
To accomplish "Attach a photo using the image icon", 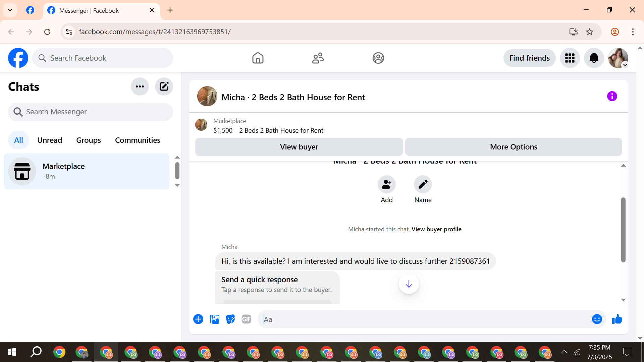I will pos(214,319).
